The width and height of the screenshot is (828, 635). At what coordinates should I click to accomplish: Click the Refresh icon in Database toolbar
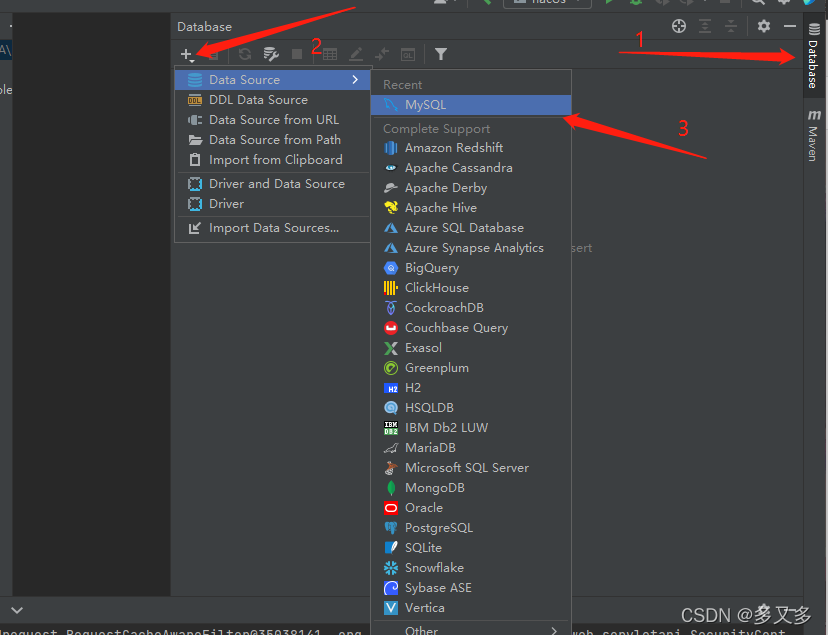[244, 54]
